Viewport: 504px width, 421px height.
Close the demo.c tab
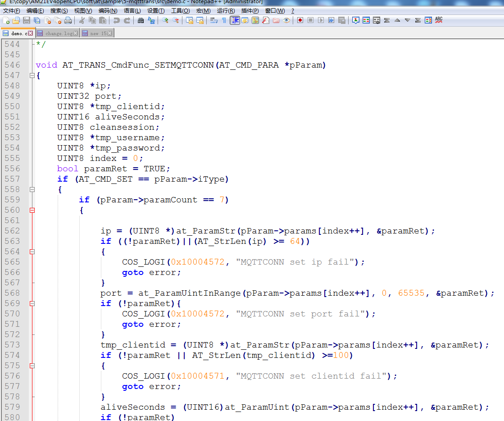click(30, 33)
